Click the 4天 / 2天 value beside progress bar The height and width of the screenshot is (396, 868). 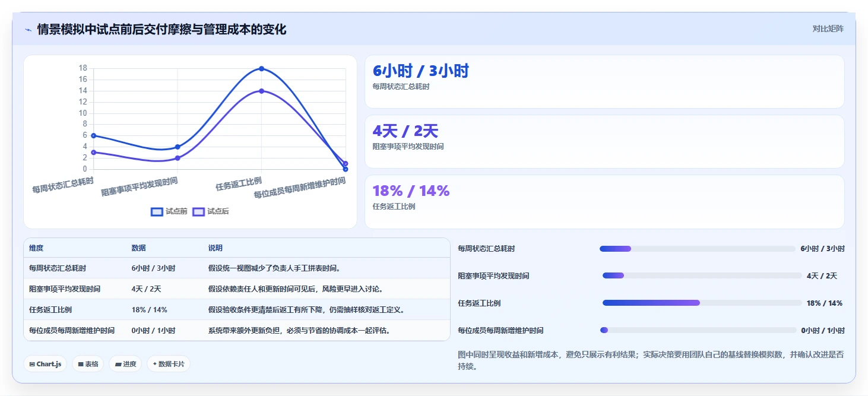click(822, 276)
